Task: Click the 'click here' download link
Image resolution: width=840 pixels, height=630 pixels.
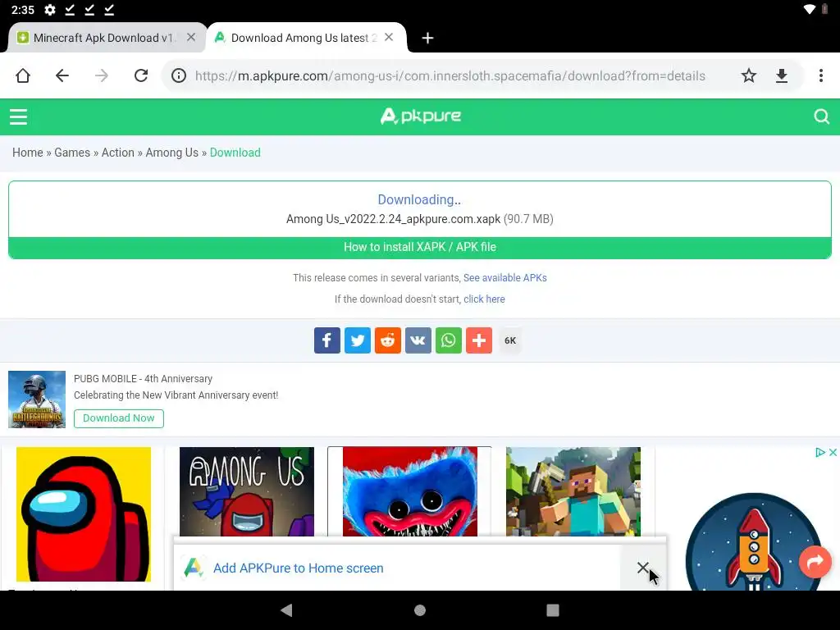Action: [484, 299]
